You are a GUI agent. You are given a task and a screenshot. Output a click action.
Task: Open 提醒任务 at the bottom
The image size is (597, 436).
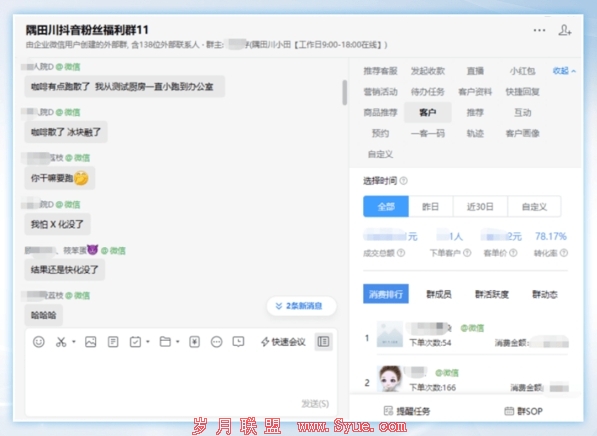click(407, 411)
